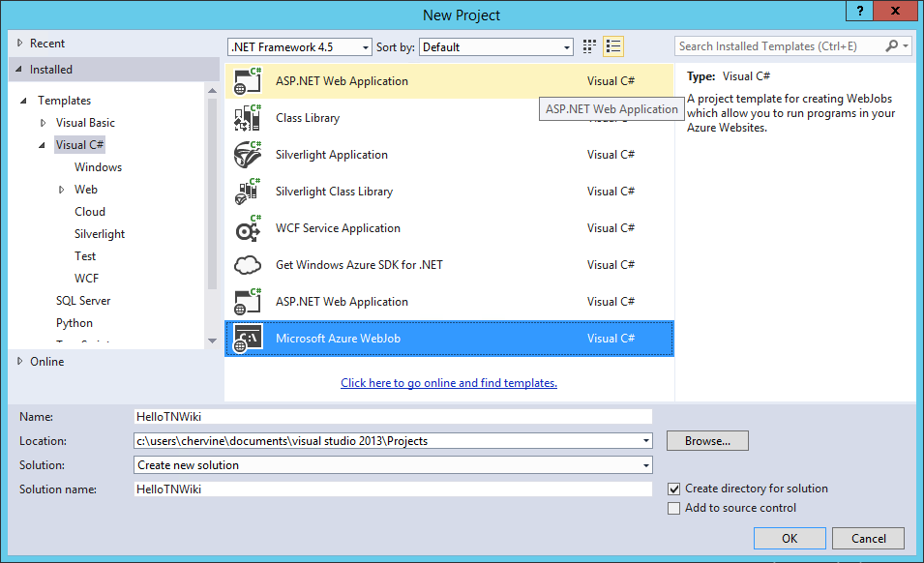Open the online templates link
Image resolution: width=924 pixels, height=563 pixels.
[448, 383]
